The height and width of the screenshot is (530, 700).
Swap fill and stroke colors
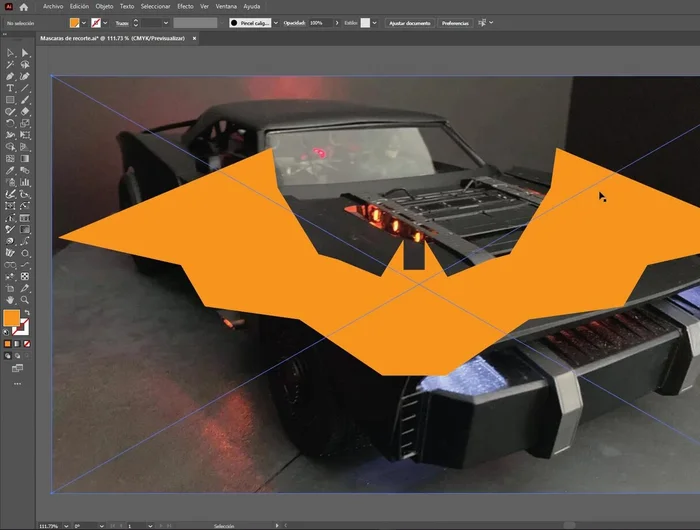coord(27,313)
